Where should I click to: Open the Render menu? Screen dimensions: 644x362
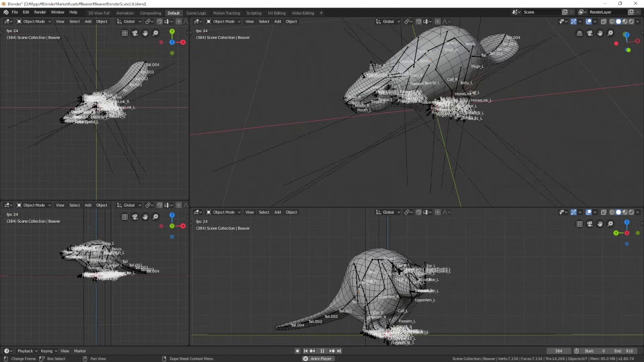pyautogui.click(x=40, y=12)
